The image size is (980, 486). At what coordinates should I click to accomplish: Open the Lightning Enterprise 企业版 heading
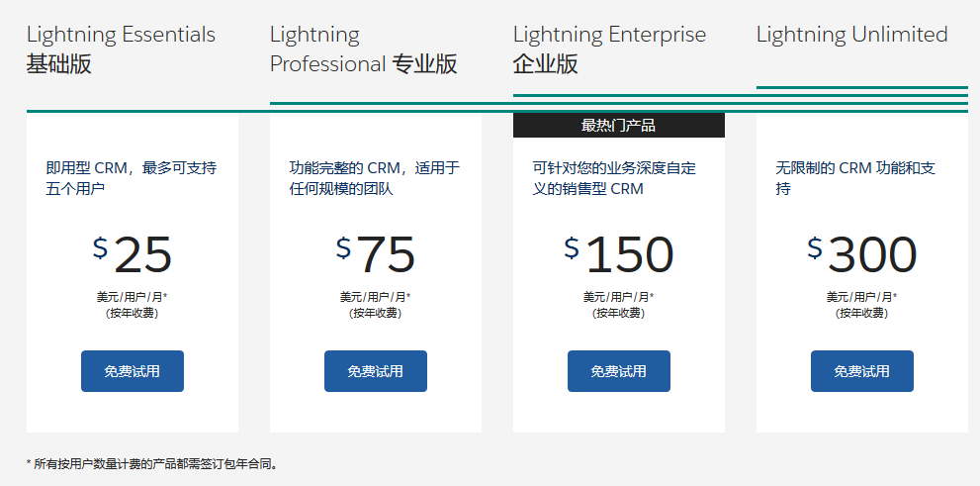coord(609,49)
